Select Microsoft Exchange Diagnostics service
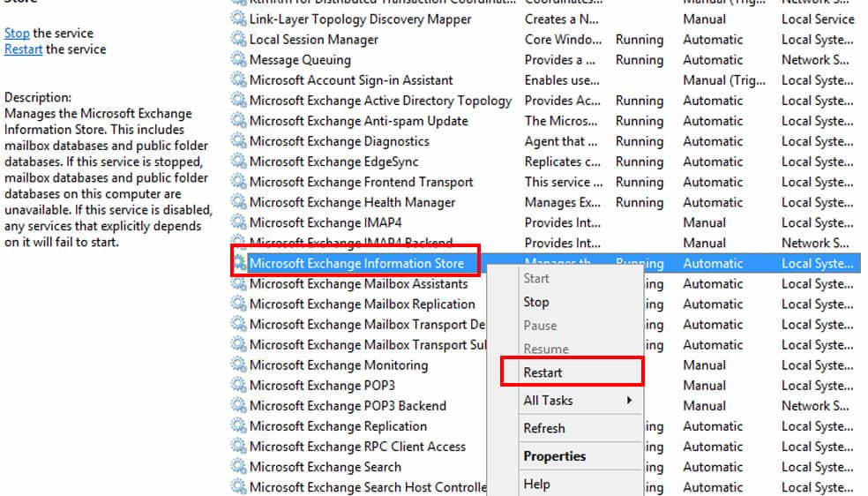The image size is (868, 496). point(340,141)
